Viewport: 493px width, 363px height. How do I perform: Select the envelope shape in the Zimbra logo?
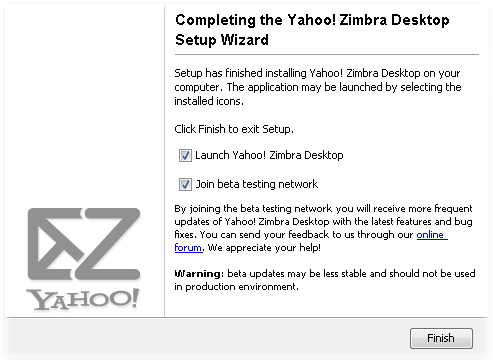57,244
